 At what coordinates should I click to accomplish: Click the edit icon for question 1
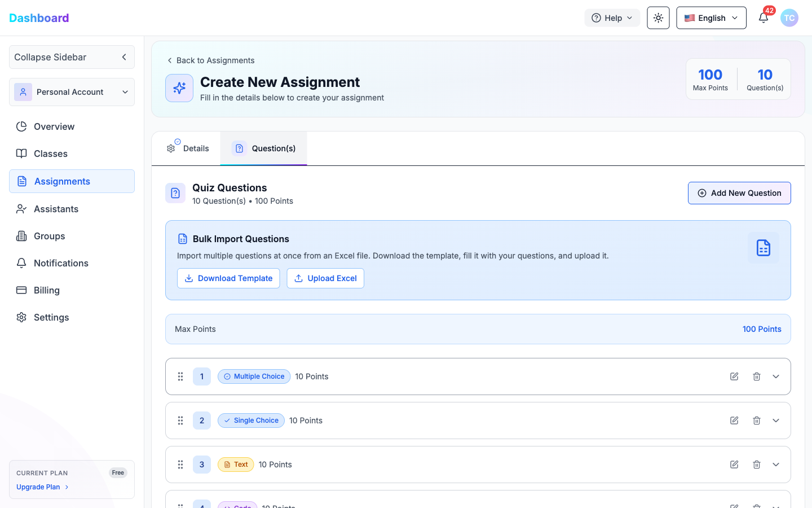(734, 376)
